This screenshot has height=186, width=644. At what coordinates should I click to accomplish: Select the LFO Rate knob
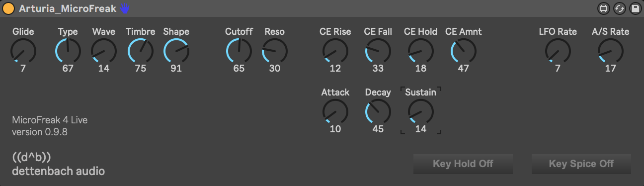[558, 51]
